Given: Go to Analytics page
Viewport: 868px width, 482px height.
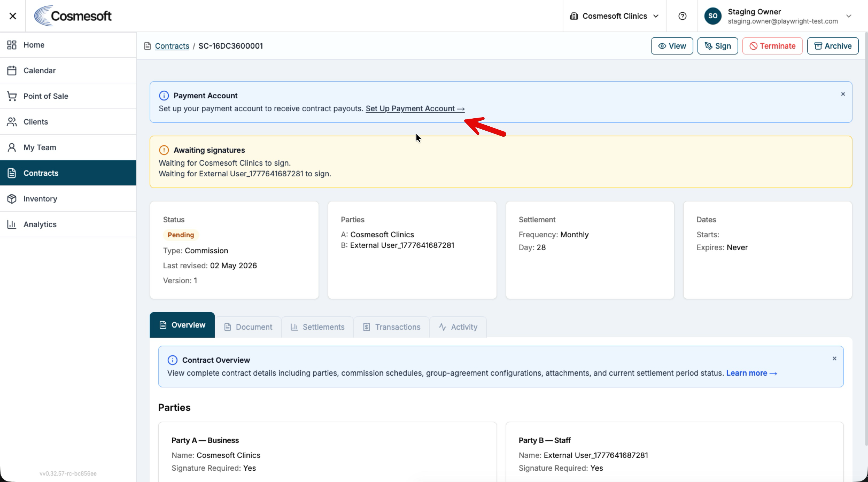Looking at the screenshot, I should [x=68, y=224].
